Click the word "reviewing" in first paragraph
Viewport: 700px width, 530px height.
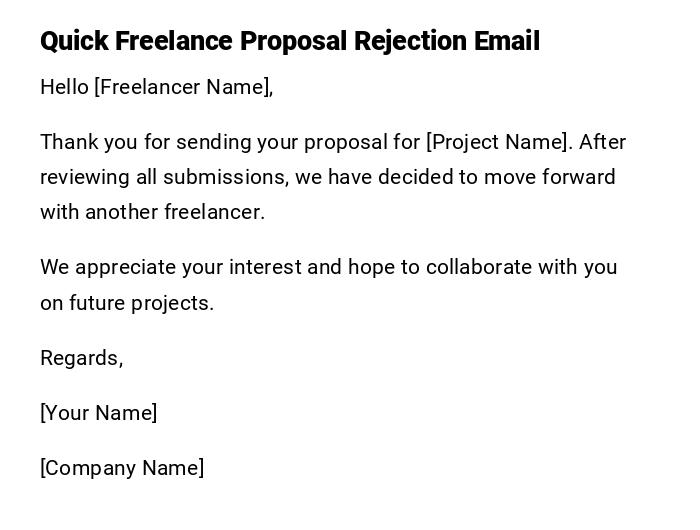tap(82, 177)
